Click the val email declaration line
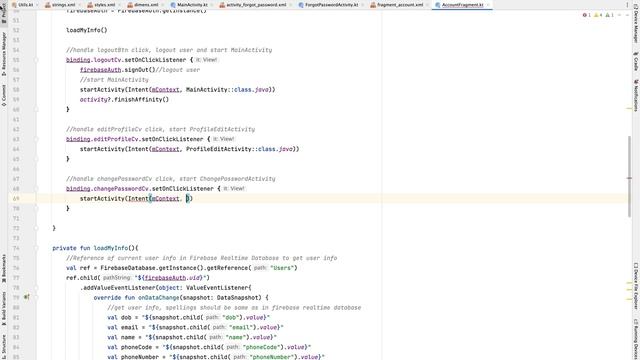Screen dimensions: 640x360 coord(195,327)
